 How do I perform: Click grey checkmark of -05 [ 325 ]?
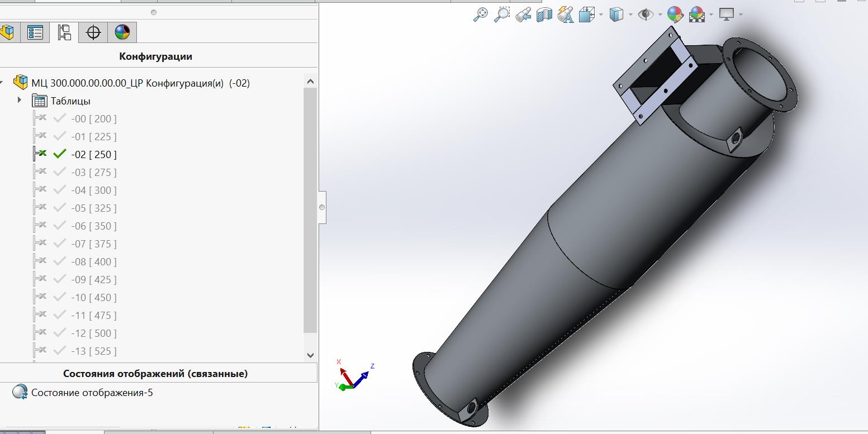click(59, 207)
